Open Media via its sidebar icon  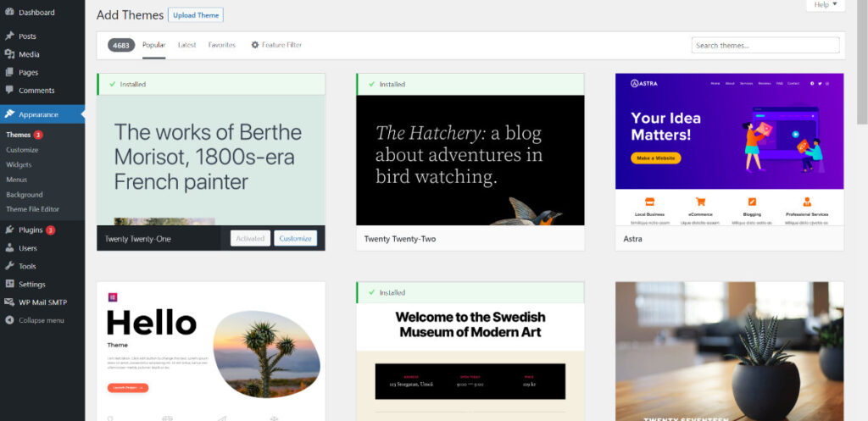[x=9, y=54]
